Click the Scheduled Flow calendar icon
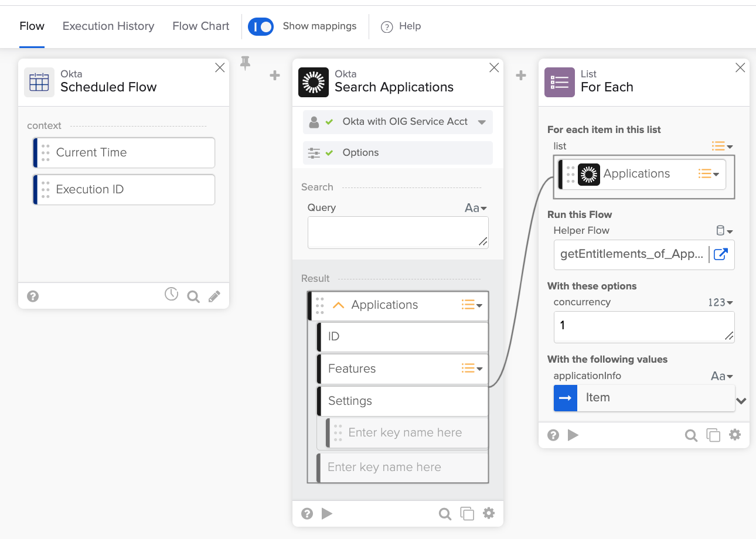Screen dimensions: 756x539 tap(39, 82)
